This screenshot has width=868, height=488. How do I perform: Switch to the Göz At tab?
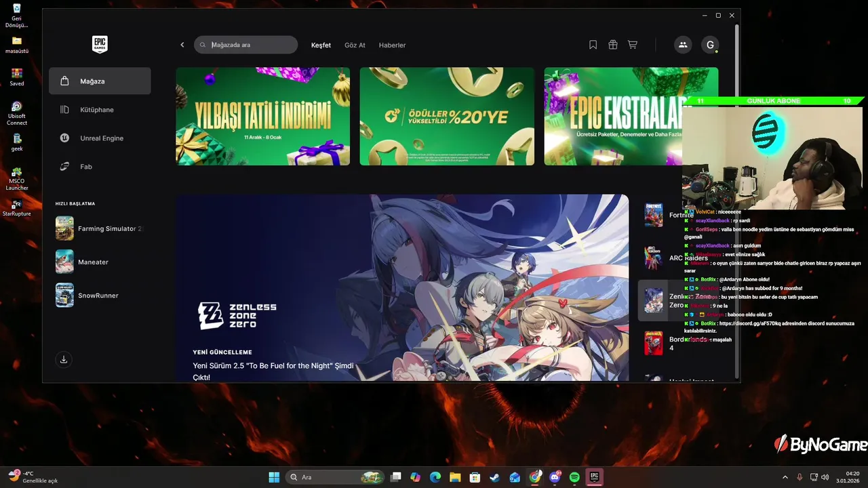coord(355,45)
